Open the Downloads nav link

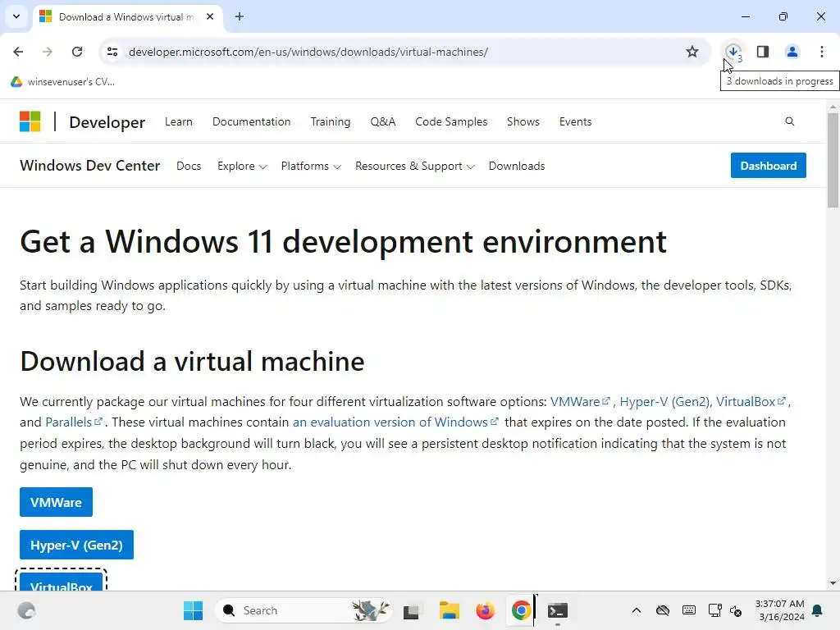coord(517,166)
